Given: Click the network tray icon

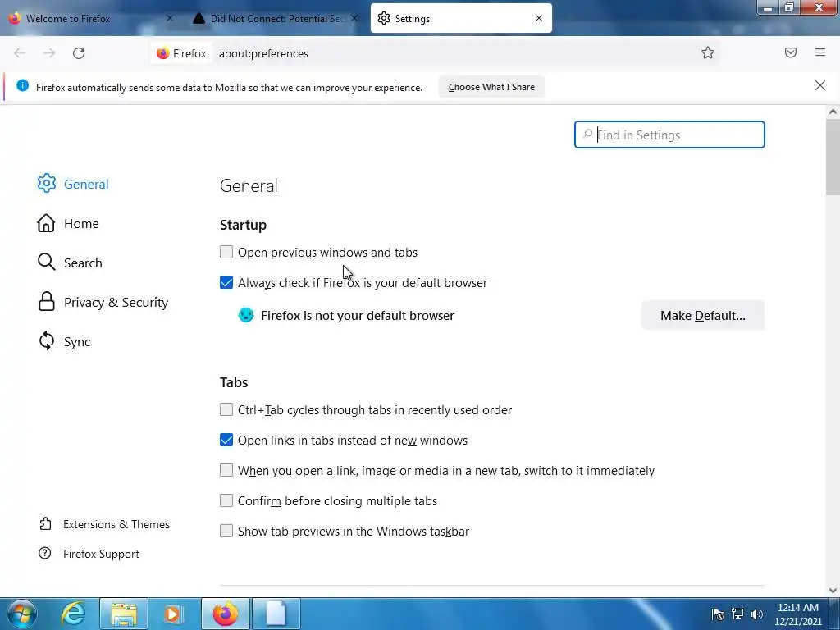Looking at the screenshot, I should click(737, 614).
